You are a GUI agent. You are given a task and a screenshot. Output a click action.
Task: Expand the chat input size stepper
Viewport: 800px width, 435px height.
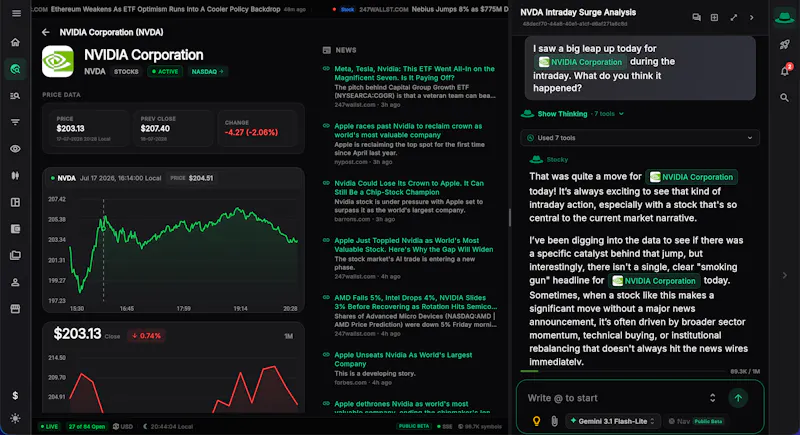pos(712,398)
